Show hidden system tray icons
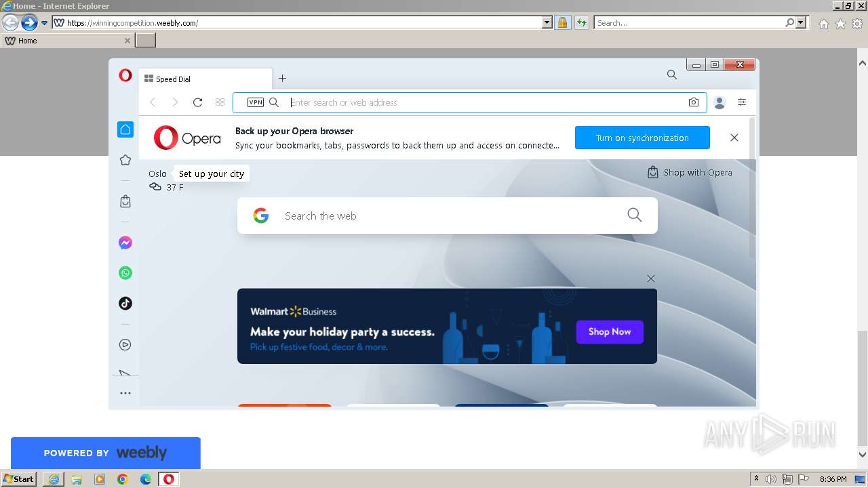The width and height of the screenshot is (868, 488). coord(756,479)
